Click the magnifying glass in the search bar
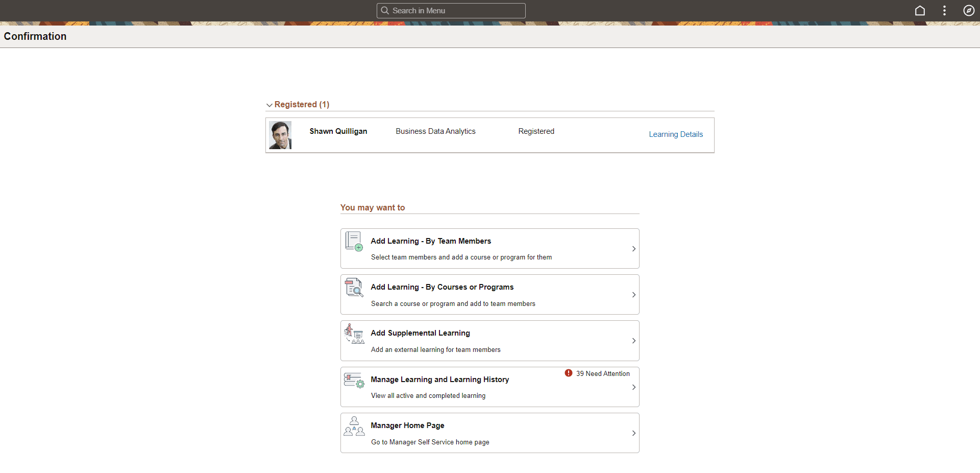980x473 pixels. [386, 10]
